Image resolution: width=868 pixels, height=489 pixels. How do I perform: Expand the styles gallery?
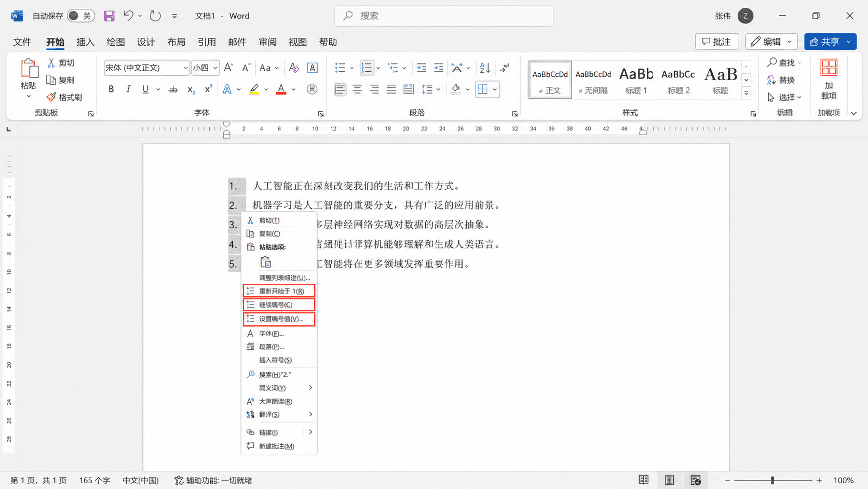pos(746,94)
